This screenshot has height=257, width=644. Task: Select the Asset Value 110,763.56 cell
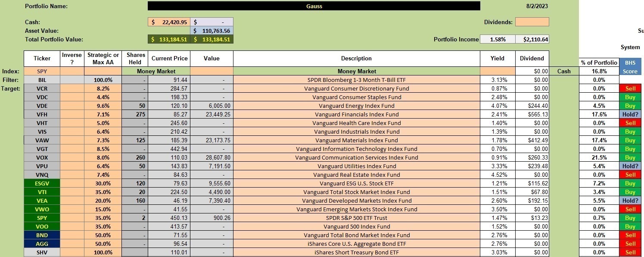click(x=212, y=31)
